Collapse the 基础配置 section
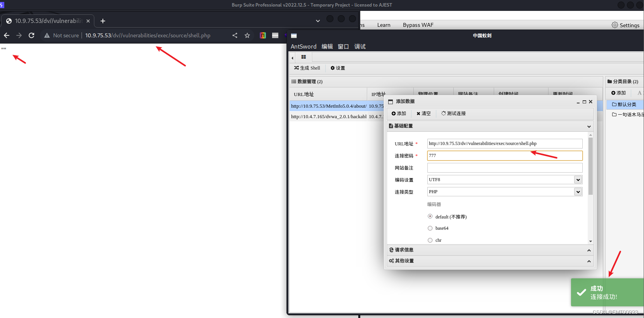 [x=490, y=126]
